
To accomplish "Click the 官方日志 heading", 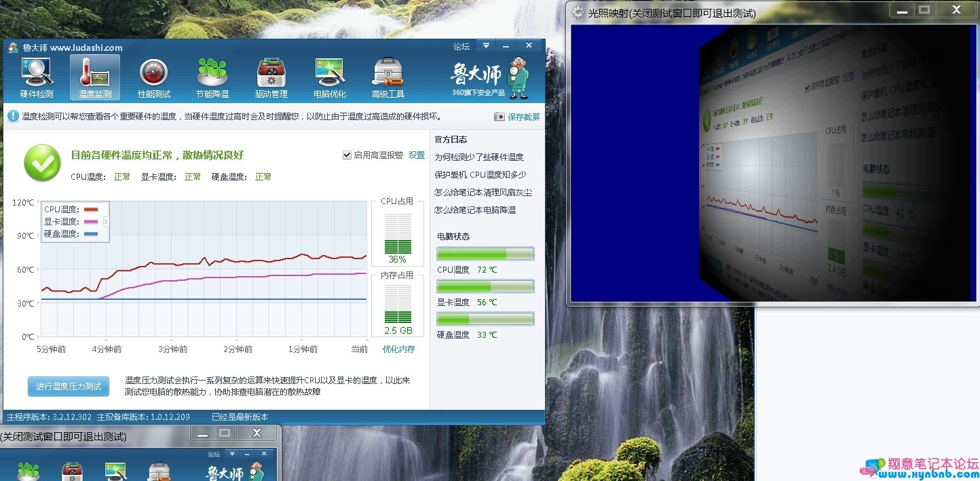I will (451, 140).
